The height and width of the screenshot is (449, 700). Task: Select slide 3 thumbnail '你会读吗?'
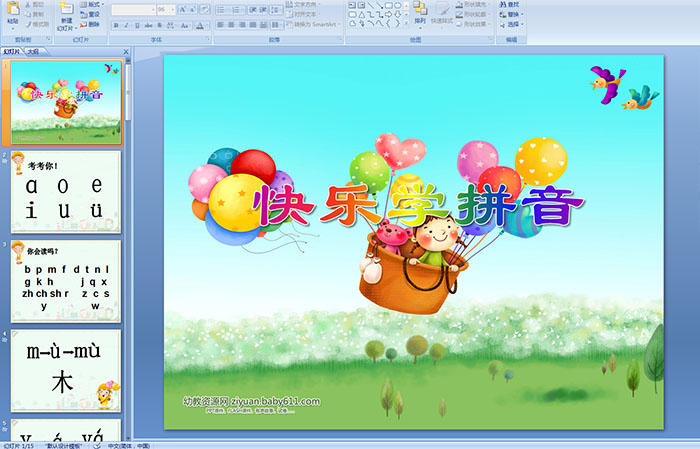(66, 281)
